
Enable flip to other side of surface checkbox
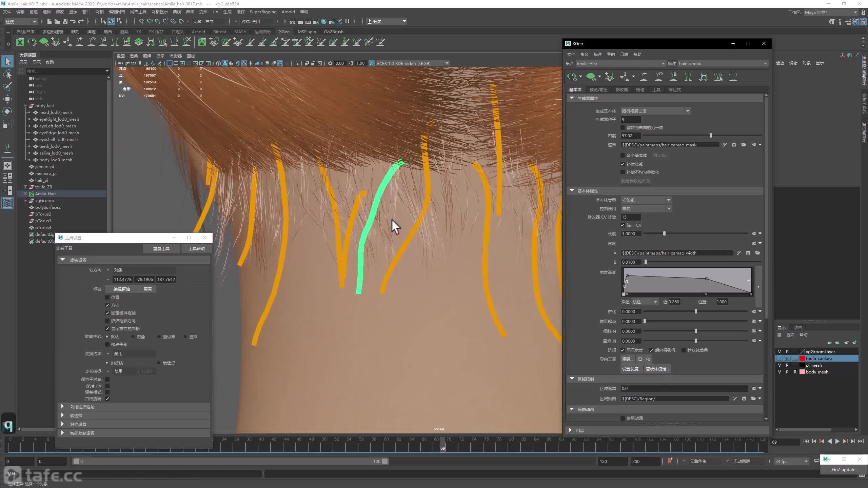pos(623,127)
